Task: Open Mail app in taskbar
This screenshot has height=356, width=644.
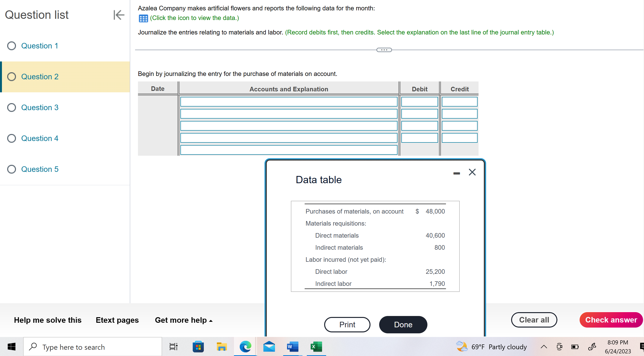Action: [269, 347]
